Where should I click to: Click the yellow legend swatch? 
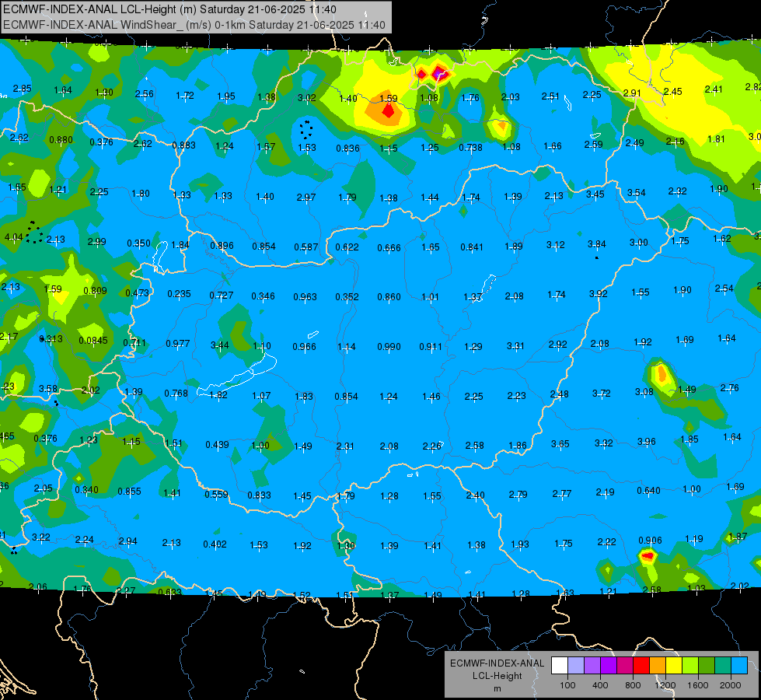(x=674, y=665)
